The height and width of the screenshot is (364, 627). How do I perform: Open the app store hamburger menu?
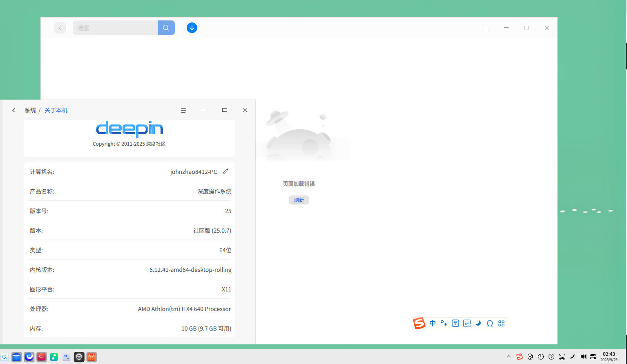pos(486,28)
